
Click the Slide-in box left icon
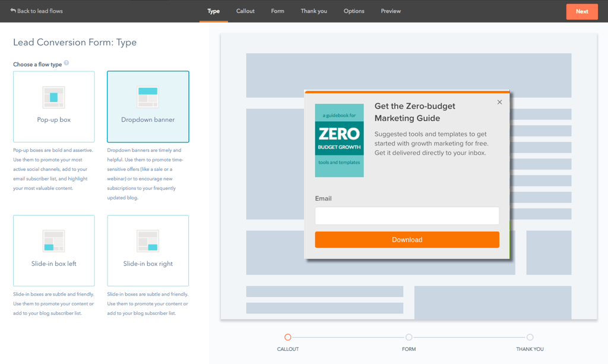coord(53,240)
